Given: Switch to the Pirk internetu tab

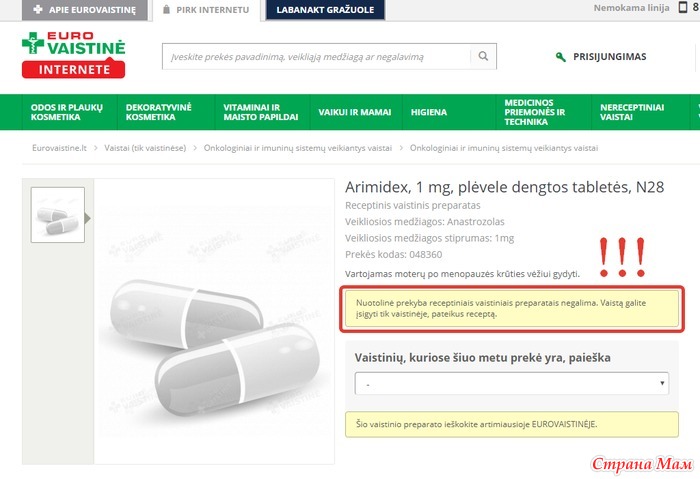Looking at the screenshot, I should click(x=206, y=10).
